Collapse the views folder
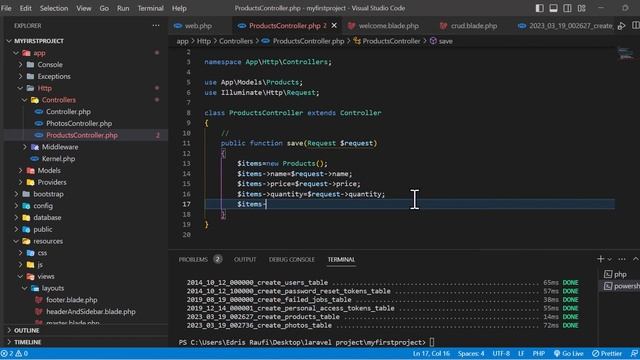The height and width of the screenshot is (360, 640). coord(46,276)
